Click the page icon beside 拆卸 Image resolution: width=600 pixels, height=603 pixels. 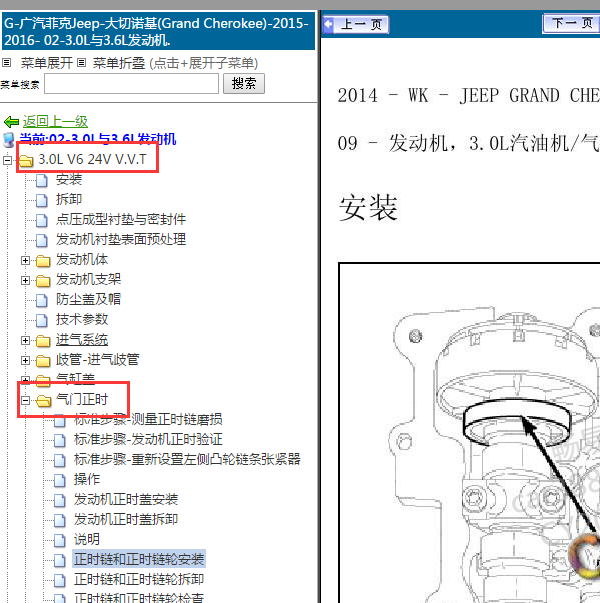click(x=42, y=200)
